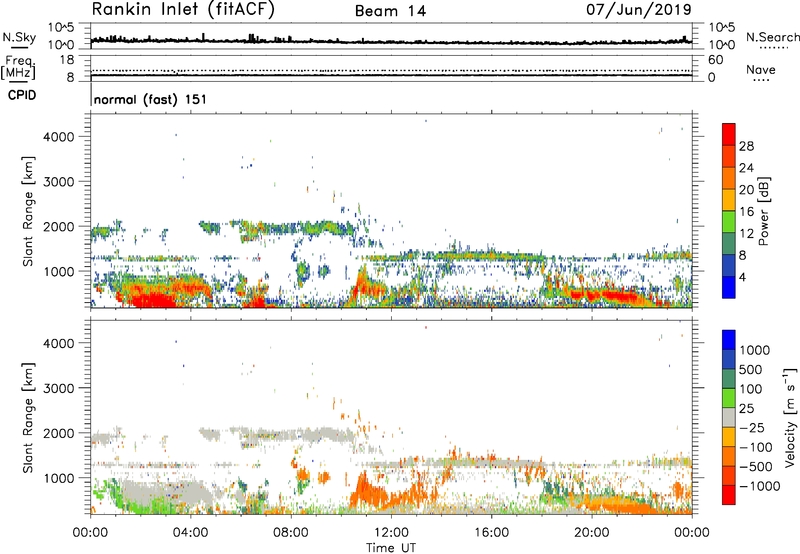800x554 pixels.
Task: Click the '20:00' time tick label
Action: [x=591, y=533]
